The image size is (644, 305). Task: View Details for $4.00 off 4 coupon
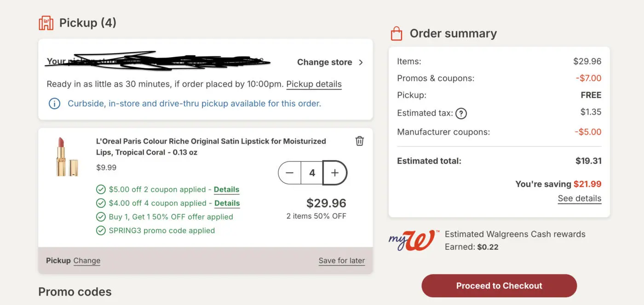pos(227,203)
